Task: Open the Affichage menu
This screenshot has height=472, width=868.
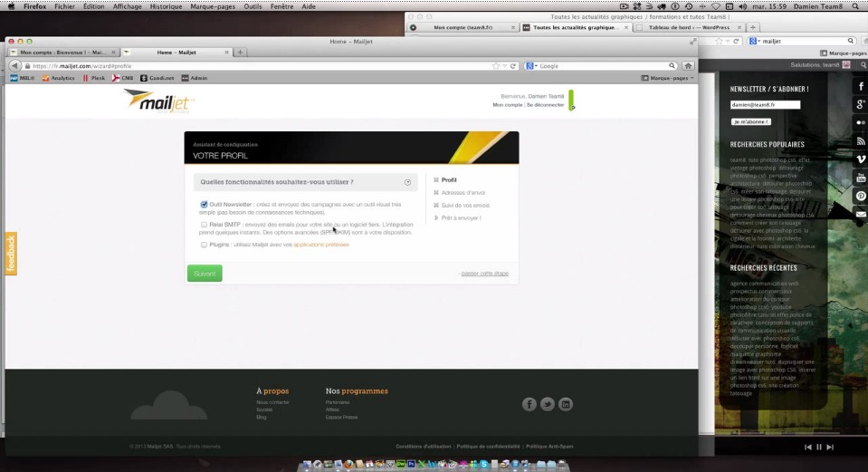Action: point(128,6)
